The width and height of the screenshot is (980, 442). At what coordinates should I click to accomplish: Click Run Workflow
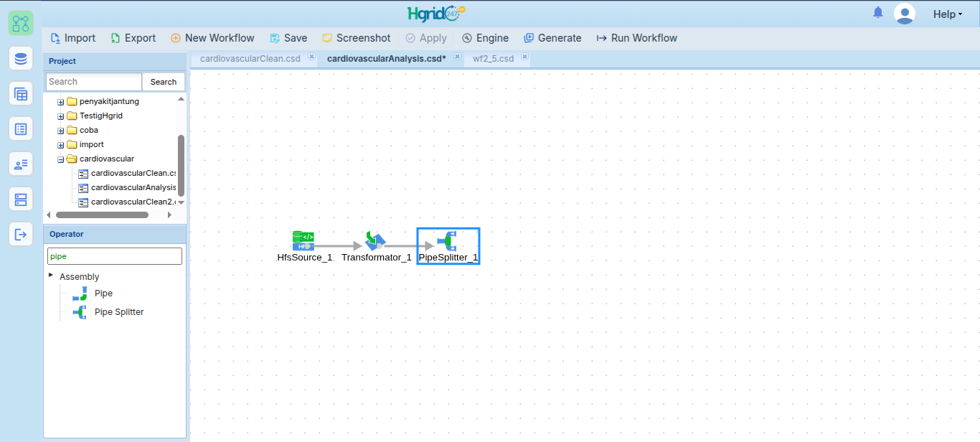pos(637,38)
